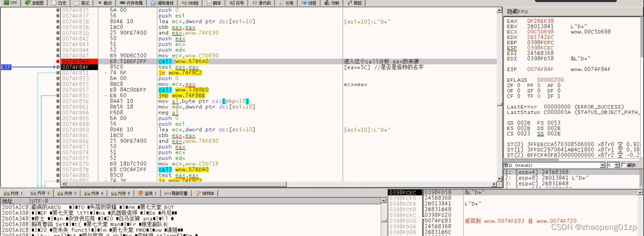Viewport: 644px width, 236px height.
Task: Open the 脚本 script tab
Action: 213,3
